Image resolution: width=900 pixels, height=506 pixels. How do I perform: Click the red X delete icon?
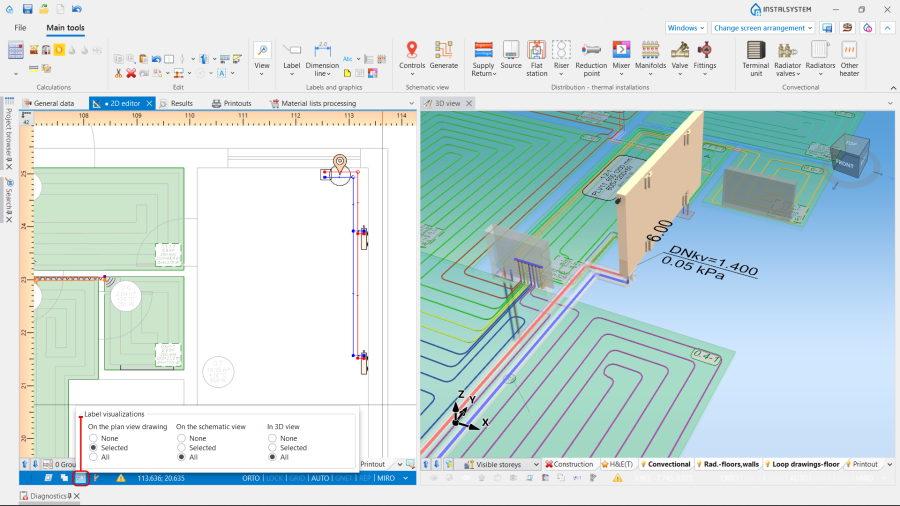pyautogui.click(x=131, y=73)
